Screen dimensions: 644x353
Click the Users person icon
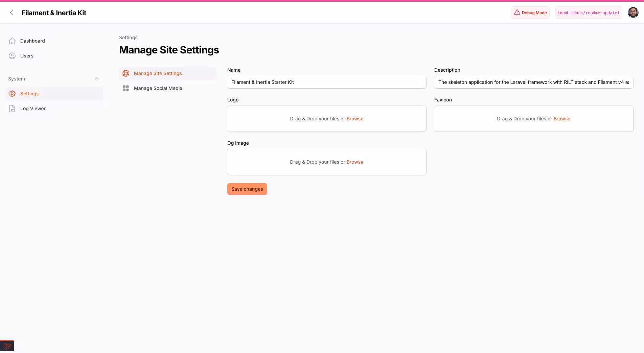12,56
